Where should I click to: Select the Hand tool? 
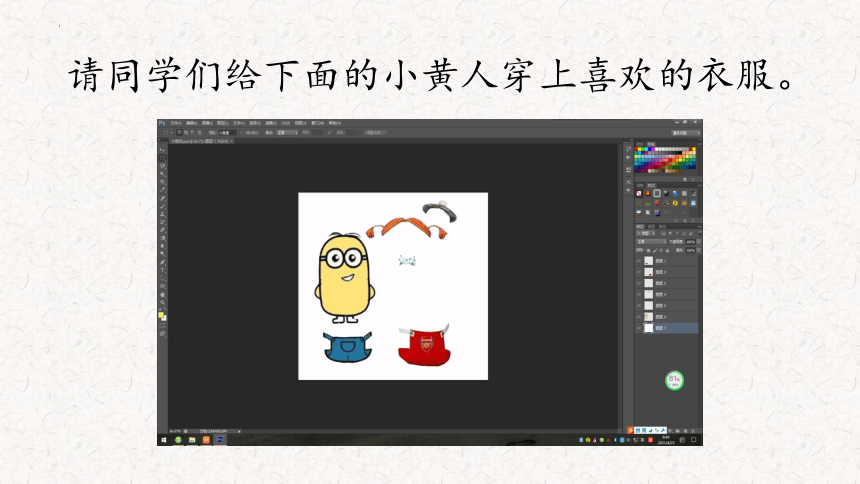(162, 295)
